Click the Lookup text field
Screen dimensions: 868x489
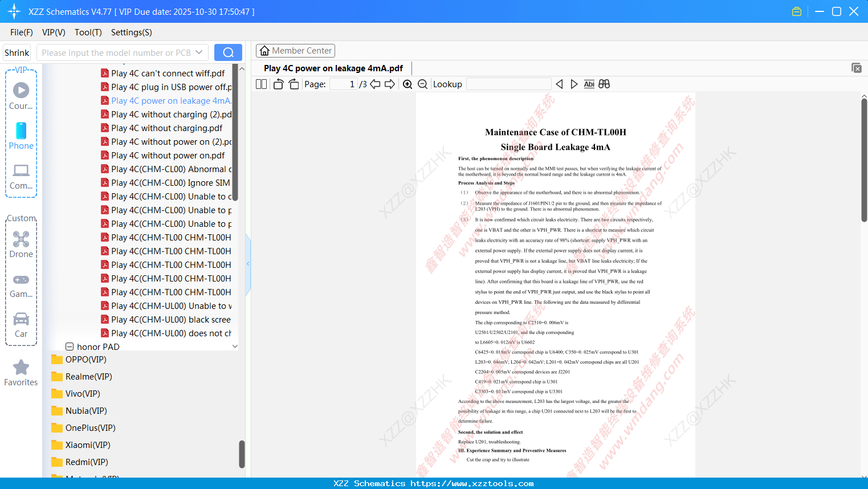[x=509, y=84]
